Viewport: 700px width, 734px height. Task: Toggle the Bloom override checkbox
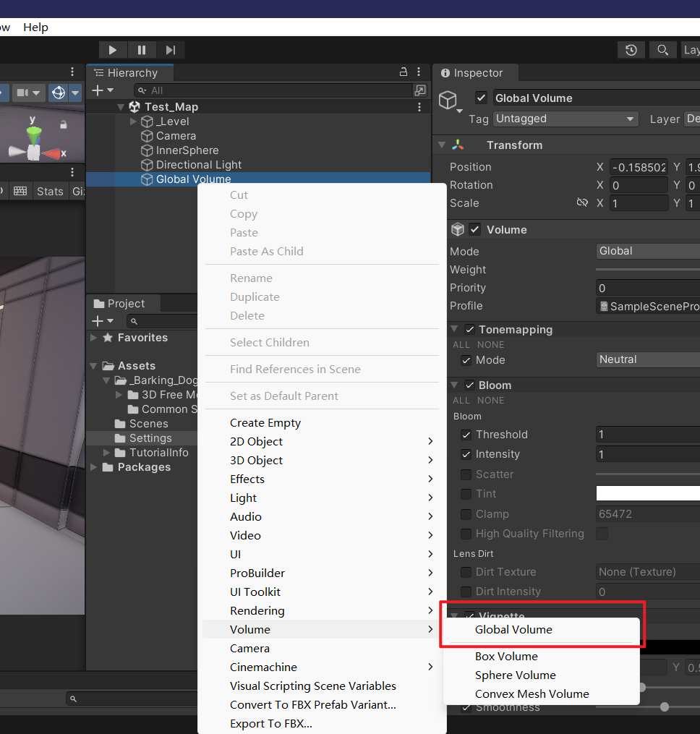click(469, 385)
